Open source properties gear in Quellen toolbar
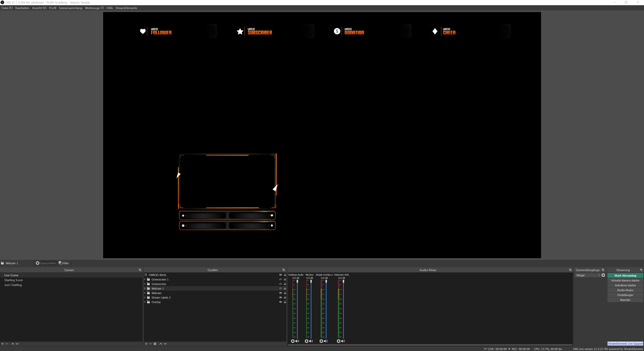 155,344
